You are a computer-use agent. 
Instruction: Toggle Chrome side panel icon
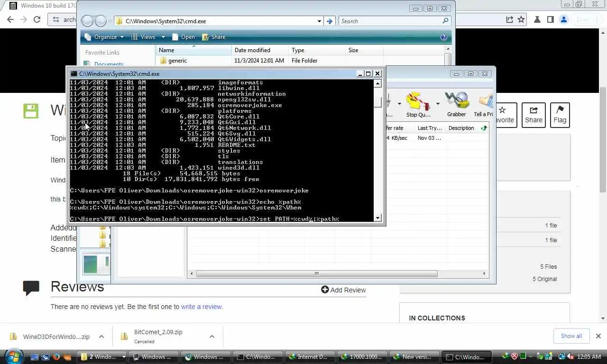(x=551, y=19)
